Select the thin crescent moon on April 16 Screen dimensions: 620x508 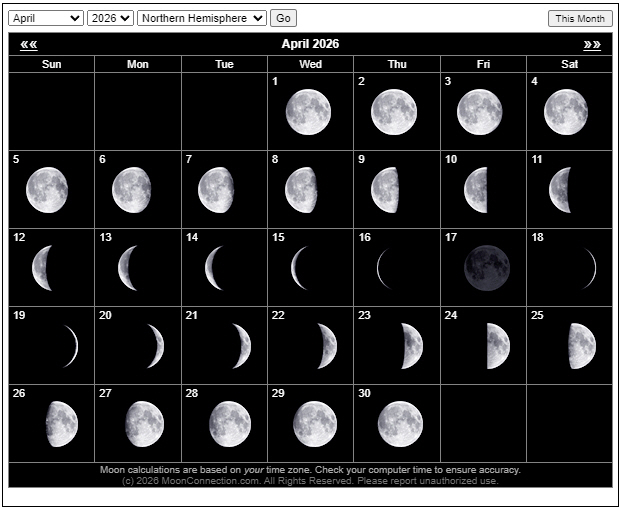[x=382, y=268]
